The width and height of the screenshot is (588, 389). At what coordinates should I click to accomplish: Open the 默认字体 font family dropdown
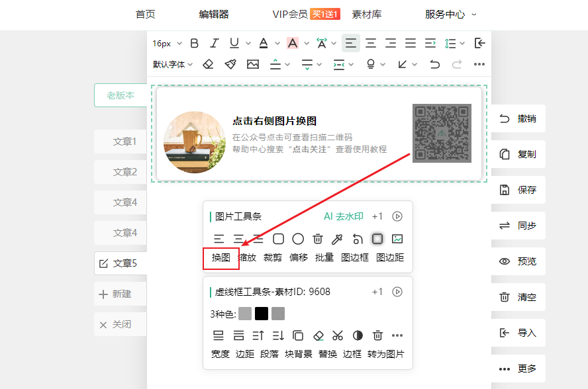pos(173,64)
